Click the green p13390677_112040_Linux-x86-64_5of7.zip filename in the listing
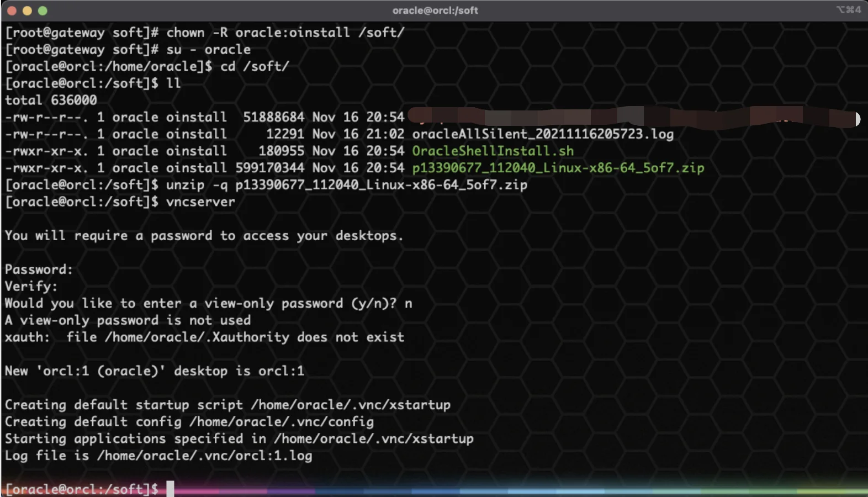The image size is (868, 497). 558,168
